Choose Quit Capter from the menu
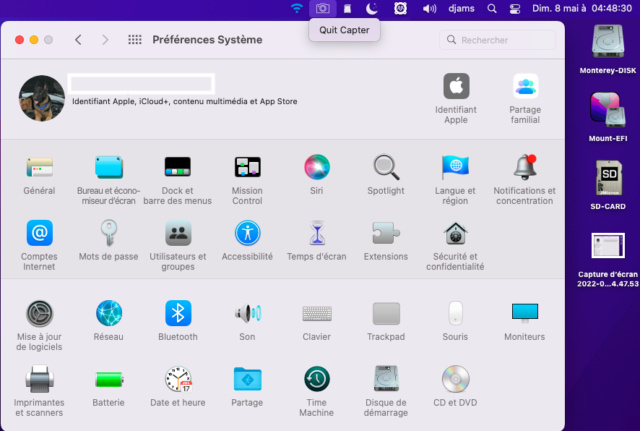 (344, 30)
